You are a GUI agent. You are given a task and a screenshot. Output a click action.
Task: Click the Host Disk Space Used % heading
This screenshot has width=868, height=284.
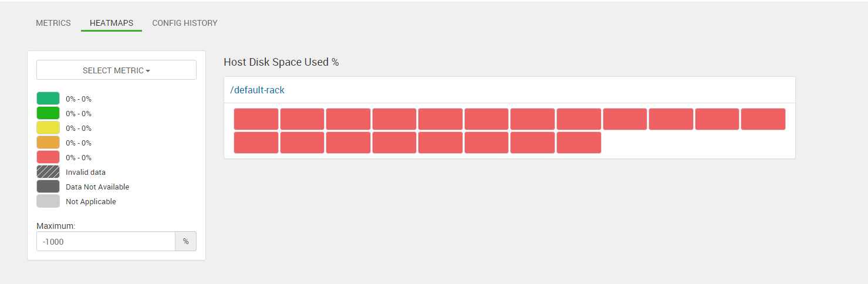(281, 62)
